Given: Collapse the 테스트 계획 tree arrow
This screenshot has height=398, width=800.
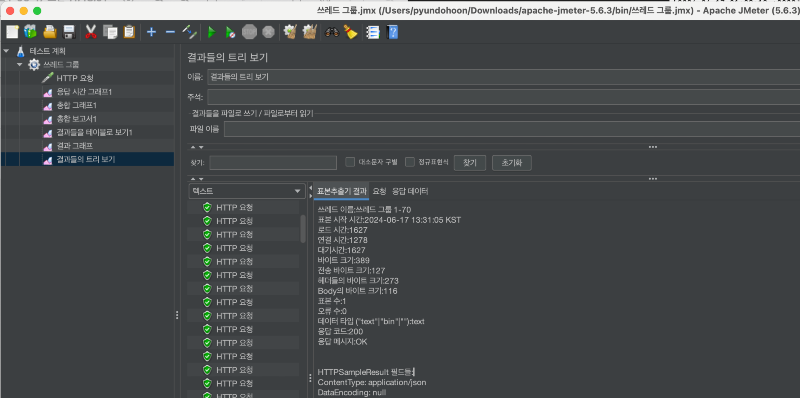Looking at the screenshot, I should pyautogui.click(x=6, y=51).
